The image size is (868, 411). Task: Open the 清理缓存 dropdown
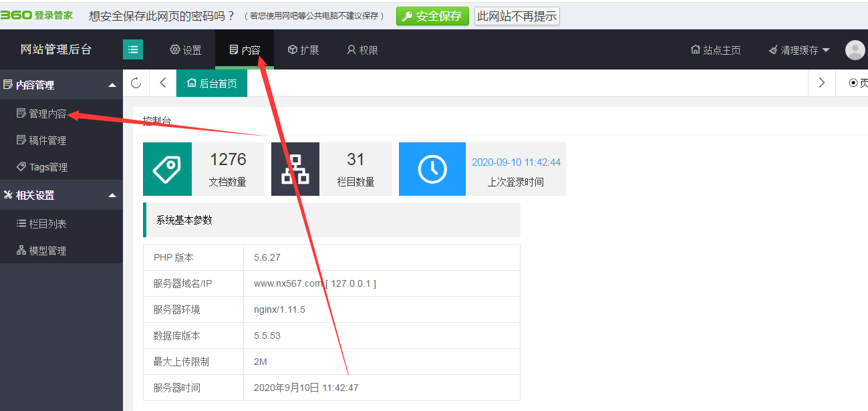coord(799,50)
